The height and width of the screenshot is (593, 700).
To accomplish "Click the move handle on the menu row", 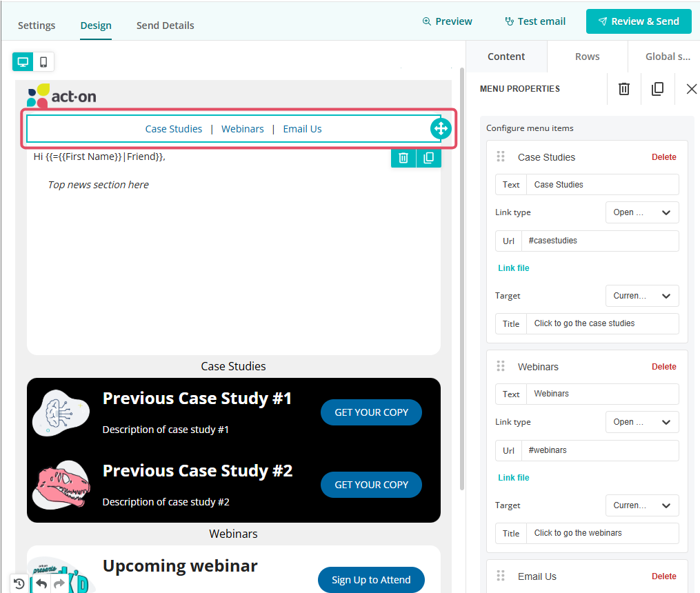I will tap(441, 128).
